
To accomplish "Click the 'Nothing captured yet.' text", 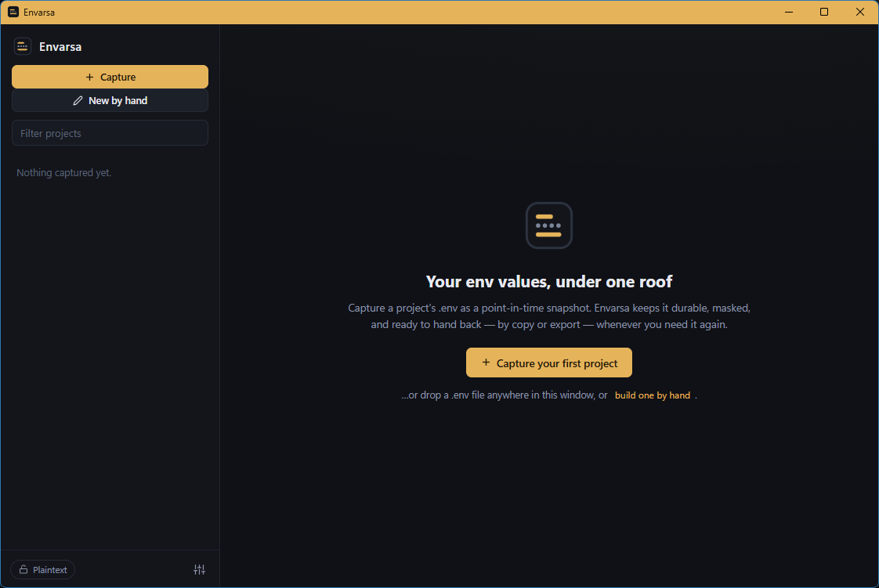I will coord(64,172).
